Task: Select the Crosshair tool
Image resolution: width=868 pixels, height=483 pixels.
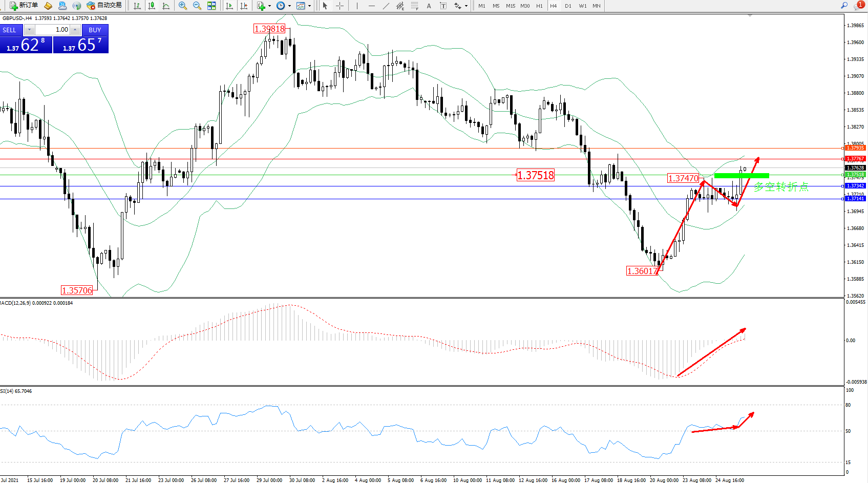Action: pos(340,6)
